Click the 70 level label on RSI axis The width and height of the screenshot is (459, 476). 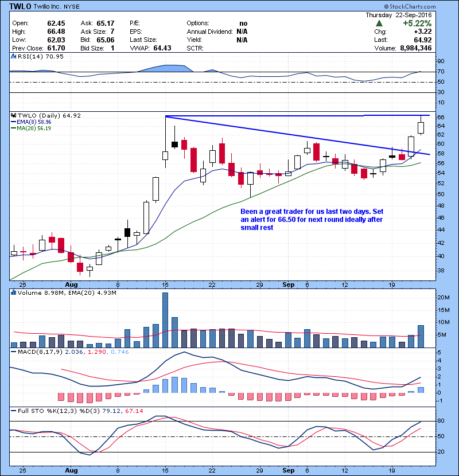441,72
